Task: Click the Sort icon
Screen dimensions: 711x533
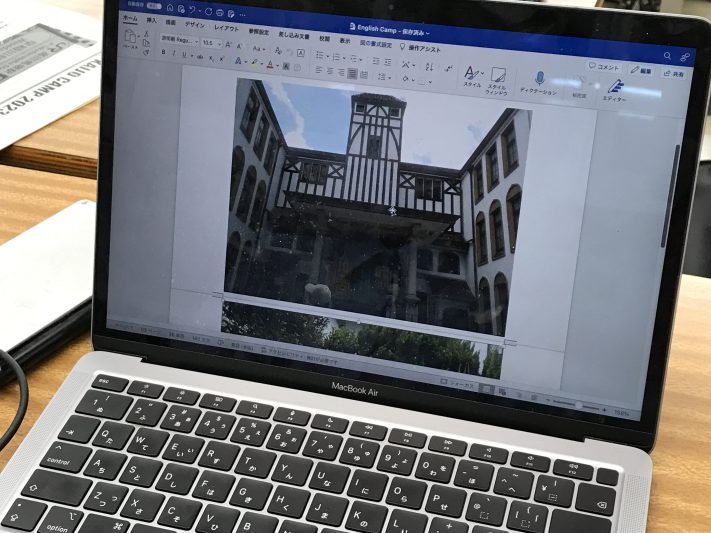Action: (429, 67)
